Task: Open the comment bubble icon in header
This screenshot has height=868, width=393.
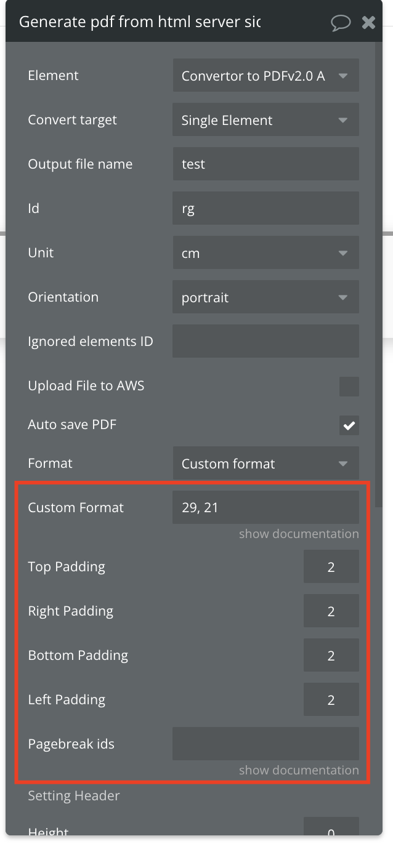Action: tap(340, 23)
